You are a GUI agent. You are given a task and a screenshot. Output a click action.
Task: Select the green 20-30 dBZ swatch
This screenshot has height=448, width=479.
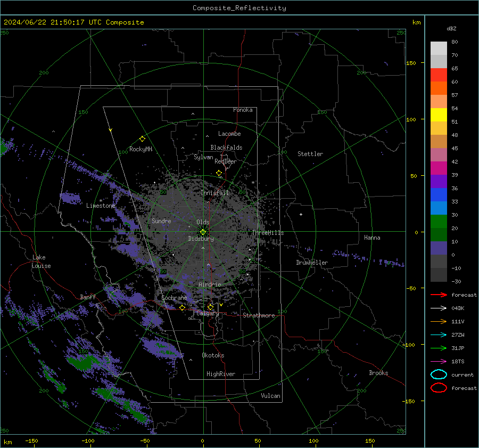coord(439,222)
